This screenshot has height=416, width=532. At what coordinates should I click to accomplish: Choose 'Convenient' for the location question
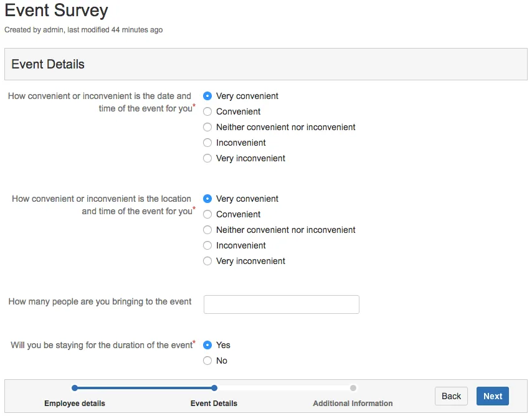[x=207, y=214]
